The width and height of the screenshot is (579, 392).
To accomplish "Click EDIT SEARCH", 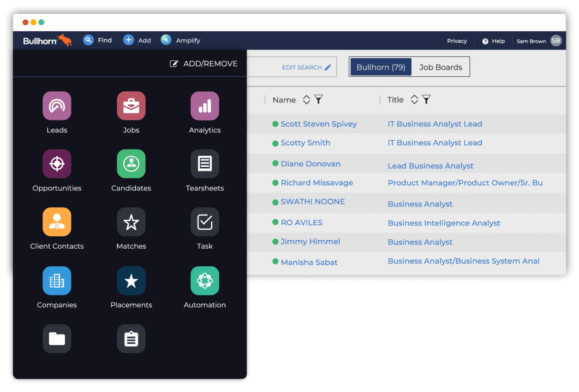I will 306,67.
